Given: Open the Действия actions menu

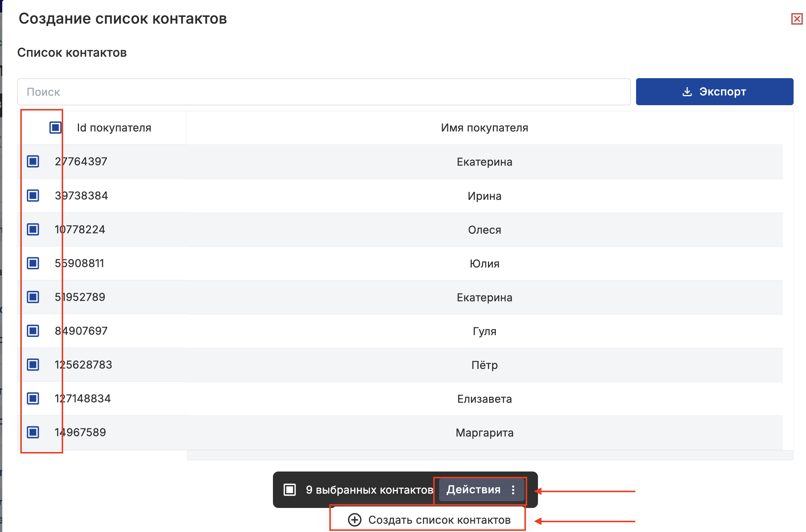Looking at the screenshot, I should 481,490.
